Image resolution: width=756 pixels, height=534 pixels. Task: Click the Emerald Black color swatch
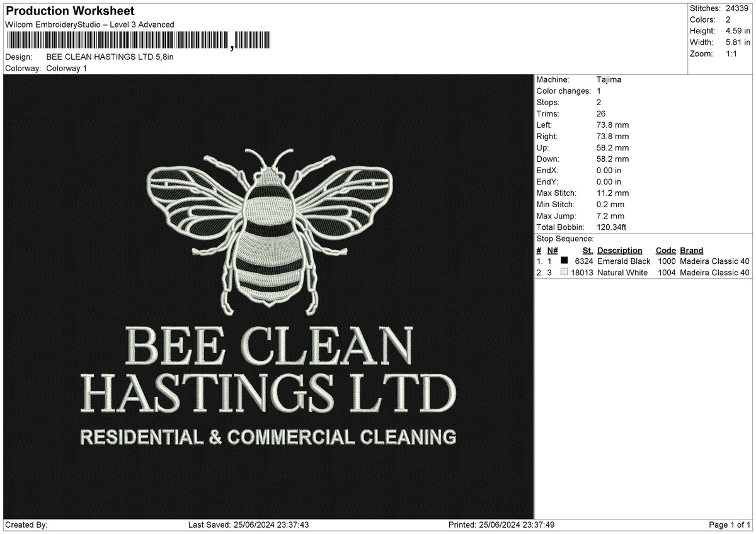tap(564, 261)
